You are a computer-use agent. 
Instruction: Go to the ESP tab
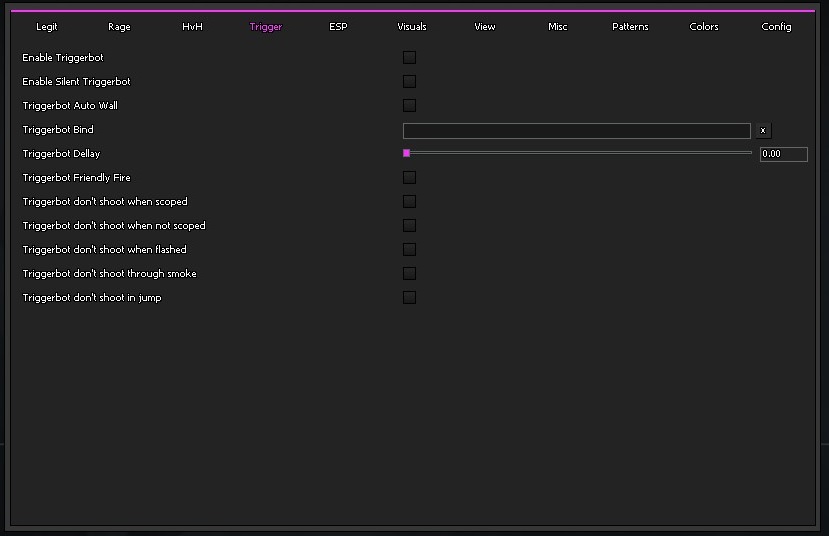[338, 27]
